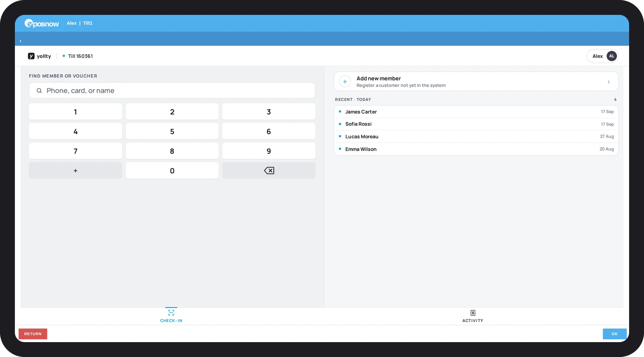Tap keypad digit 5

[172, 131]
